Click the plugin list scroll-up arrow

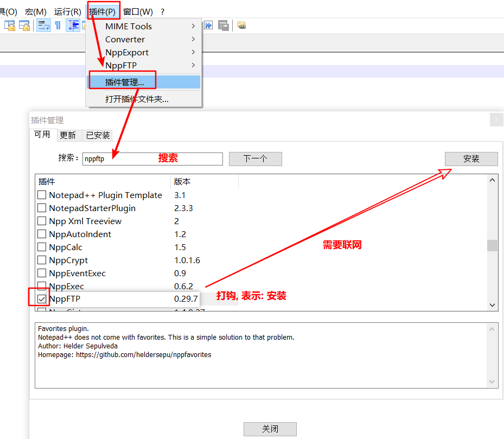click(492, 180)
